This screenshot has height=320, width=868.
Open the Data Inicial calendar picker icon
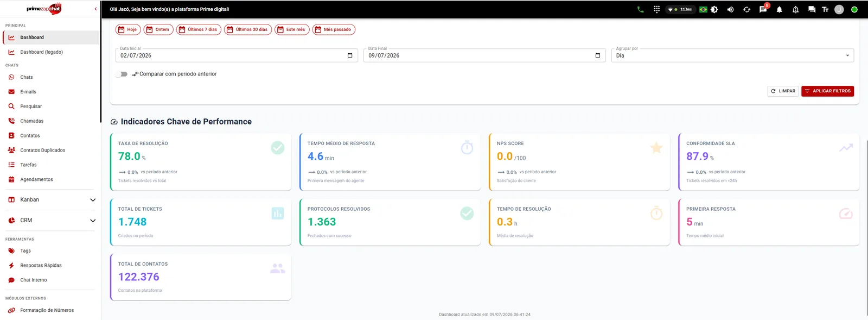350,55
